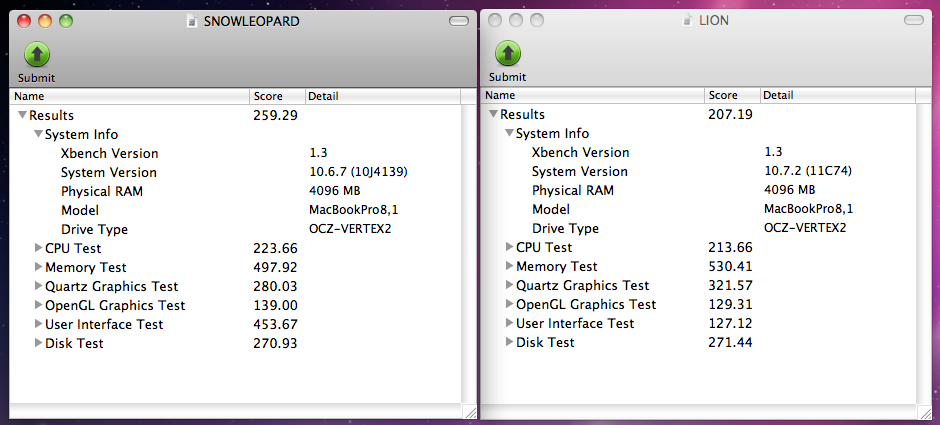Click vertical scrollbar track in LION window
This screenshot has width=940, height=425.
pyautogui.click(x=923, y=252)
